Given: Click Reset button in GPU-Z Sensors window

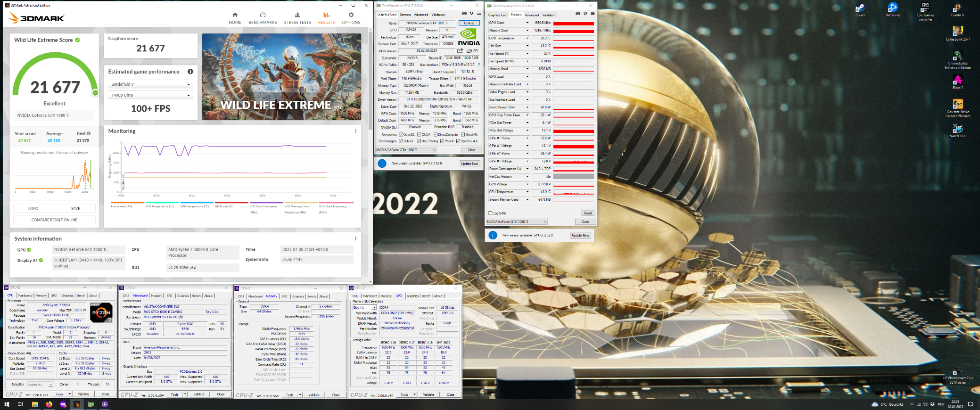Looking at the screenshot, I should 587,213.
